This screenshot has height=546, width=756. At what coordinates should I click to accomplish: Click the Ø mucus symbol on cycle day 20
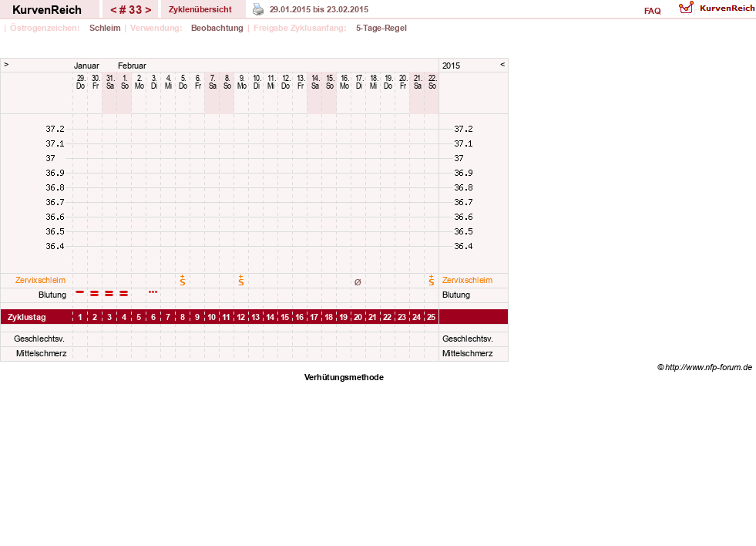coord(358,282)
